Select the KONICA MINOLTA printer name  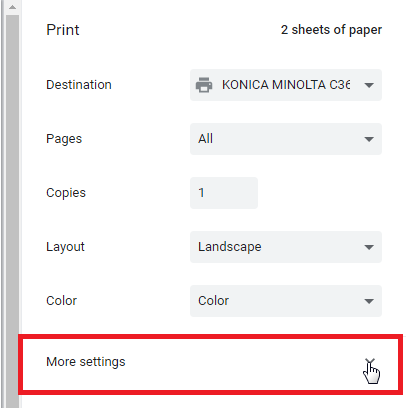click(286, 85)
